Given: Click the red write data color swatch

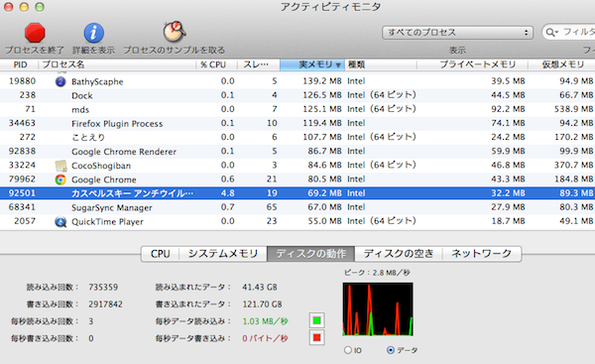Looking at the screenshot, I should point(317,337).
